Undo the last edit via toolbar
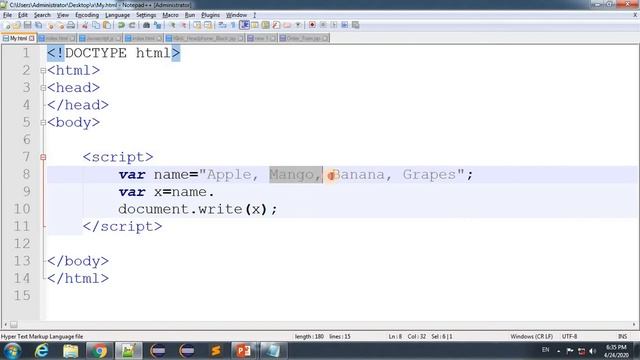Viewport: 640px width, 360px height. pos(121,25)
